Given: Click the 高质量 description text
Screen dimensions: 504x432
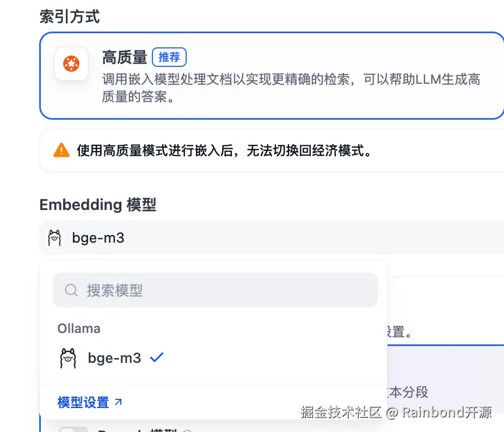Looking at the screenshot, I should 291,88.
